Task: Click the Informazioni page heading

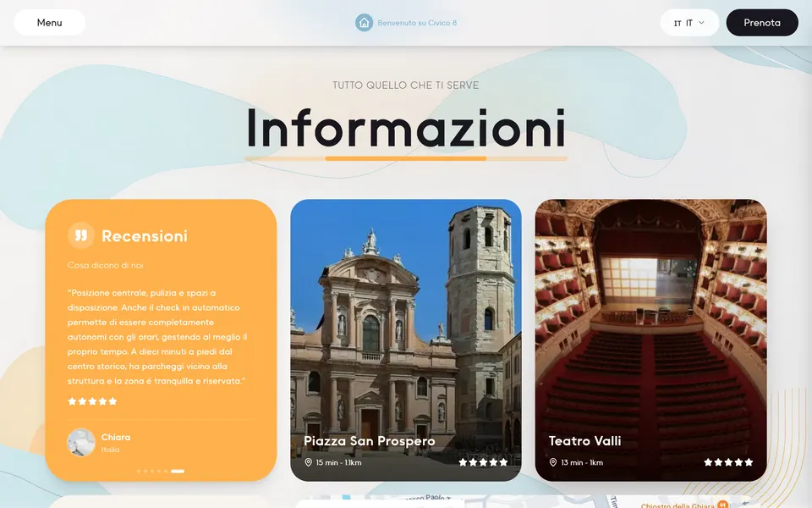Action: tap(406, 128)
